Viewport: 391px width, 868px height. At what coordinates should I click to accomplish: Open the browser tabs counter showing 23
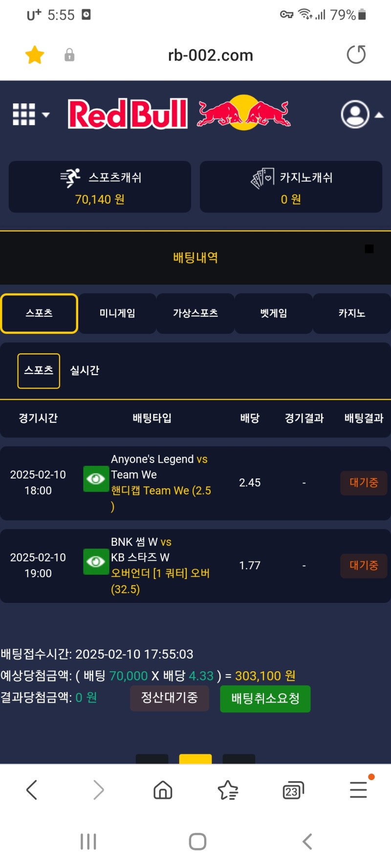[293, 790]
